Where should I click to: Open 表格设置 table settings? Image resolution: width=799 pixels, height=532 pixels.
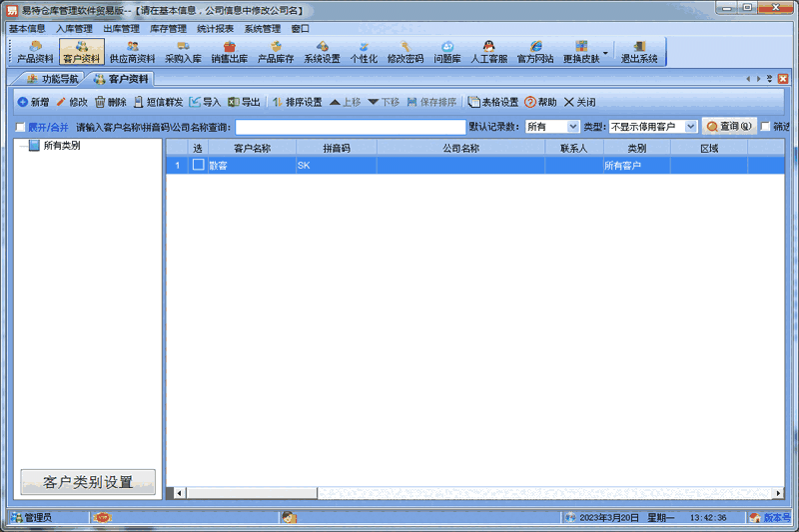pos(493,103)
